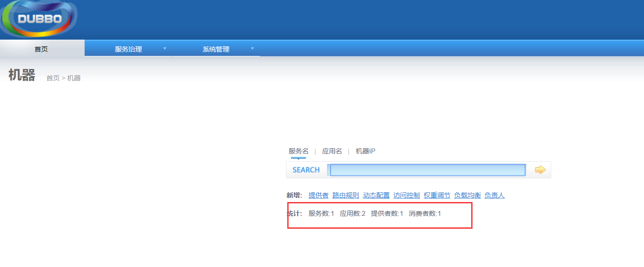Screen dimensions: 644x267
Task: Click the DUBBO logo
Action: click(x=39, y=18)
